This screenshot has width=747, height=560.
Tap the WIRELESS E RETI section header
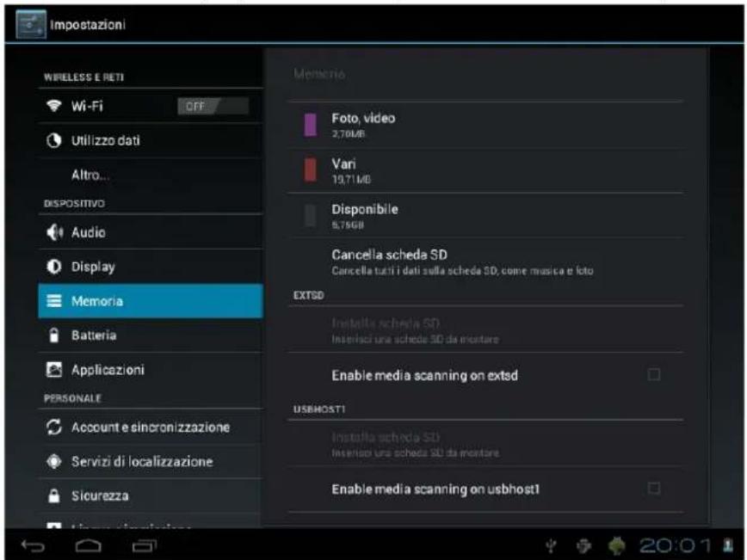[83, 77]
